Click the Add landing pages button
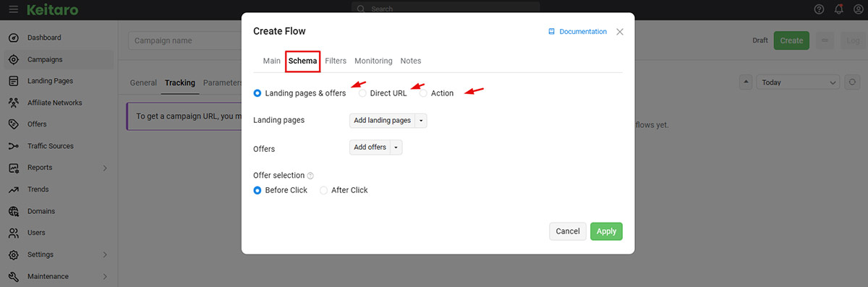This screenshot has width=868, height=287. (x=383, y=121)
